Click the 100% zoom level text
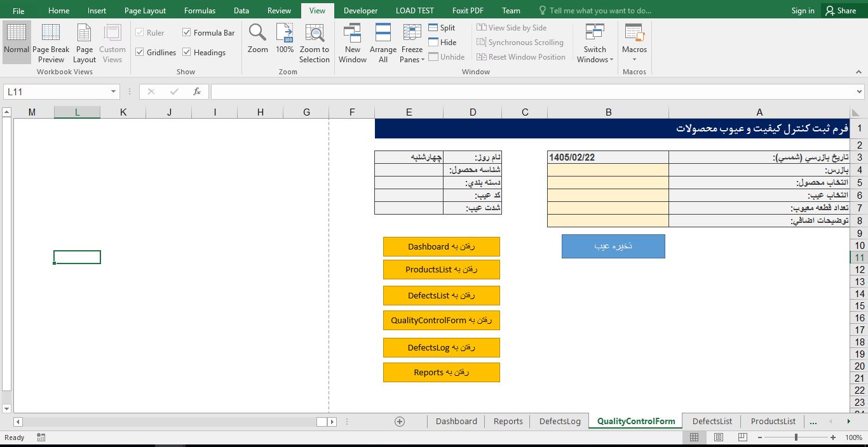Viewport: 868px width, 447px height. click(x=853, y=437)
